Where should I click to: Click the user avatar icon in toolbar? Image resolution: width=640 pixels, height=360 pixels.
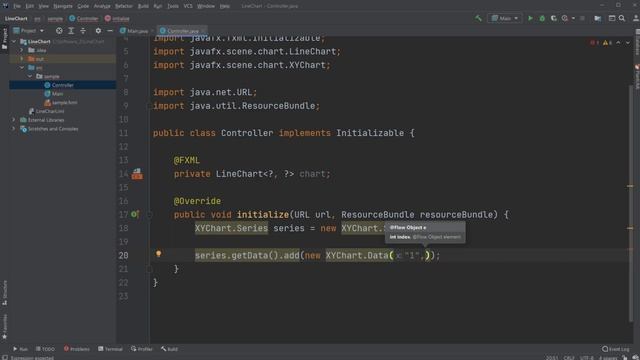pos(636,18)
